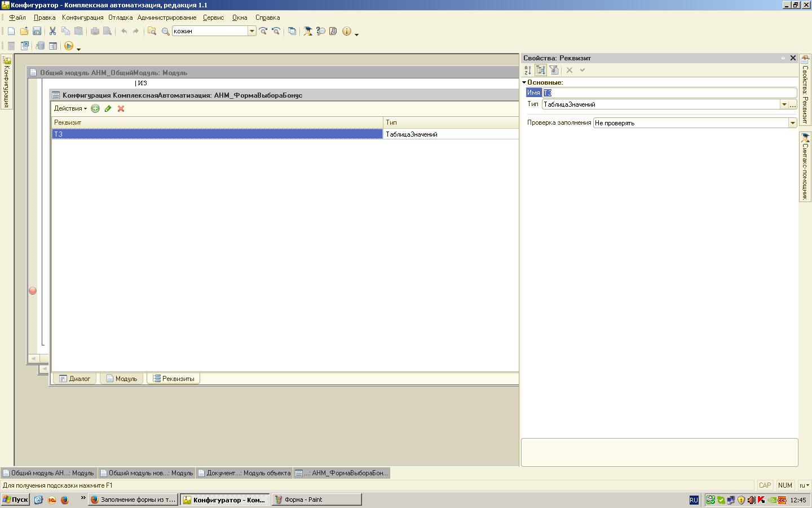Click the scissors cut icon

[x=52, y=31]
